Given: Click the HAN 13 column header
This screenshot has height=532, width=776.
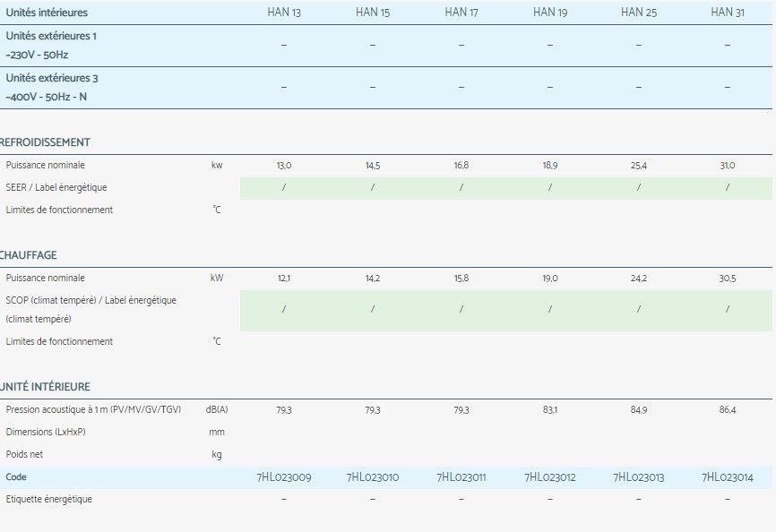Looking at the screenshot, I should pos(284,13).
